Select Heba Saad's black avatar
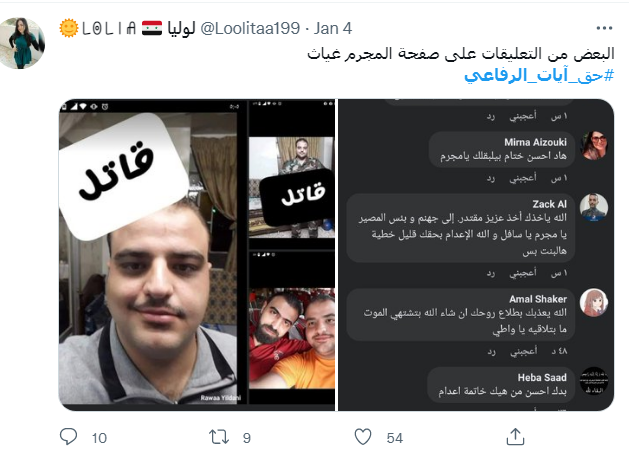 [x=594, y=380]
